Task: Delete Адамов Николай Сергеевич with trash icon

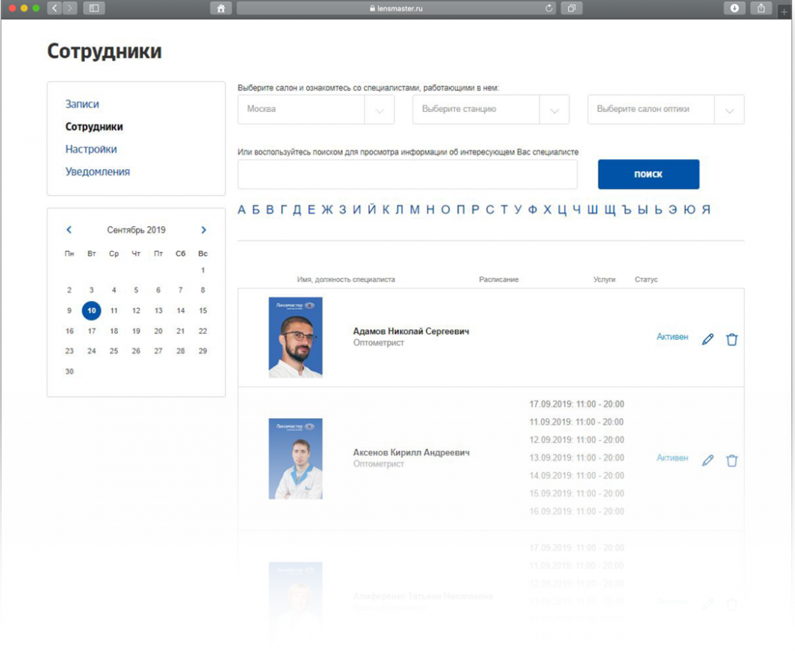Action: pyautogui.click(x=731, y=339)
